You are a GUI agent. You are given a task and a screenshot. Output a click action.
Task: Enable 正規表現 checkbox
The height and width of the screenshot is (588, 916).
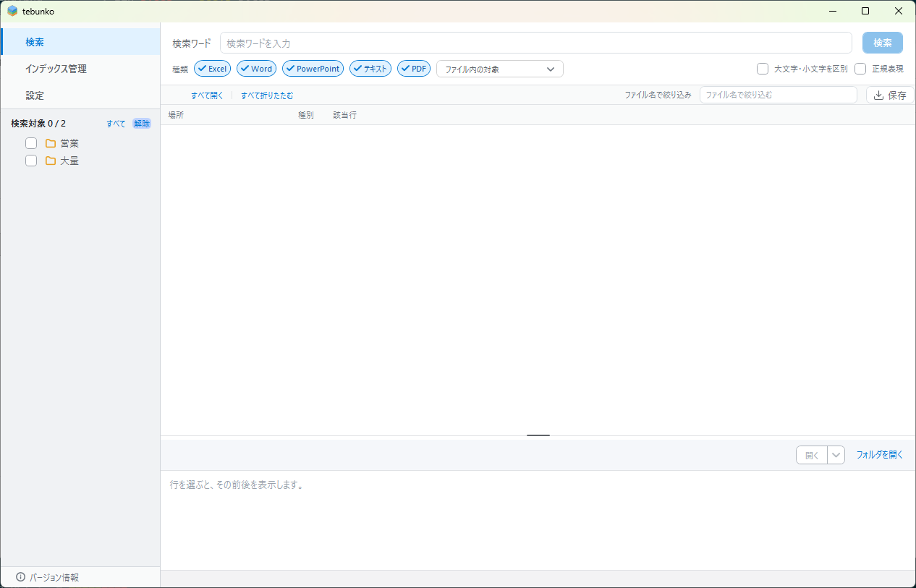860,69
